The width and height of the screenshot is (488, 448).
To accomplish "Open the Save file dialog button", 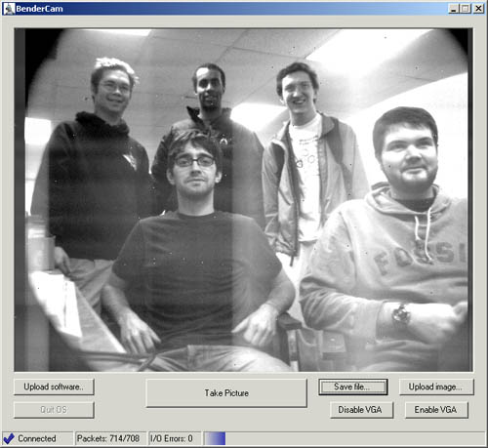I will (353, 387).
